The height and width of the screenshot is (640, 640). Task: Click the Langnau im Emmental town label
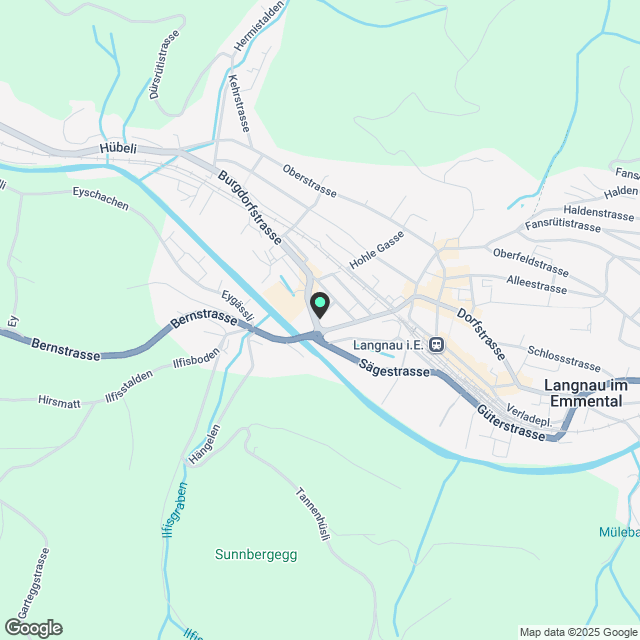(586, 393)
